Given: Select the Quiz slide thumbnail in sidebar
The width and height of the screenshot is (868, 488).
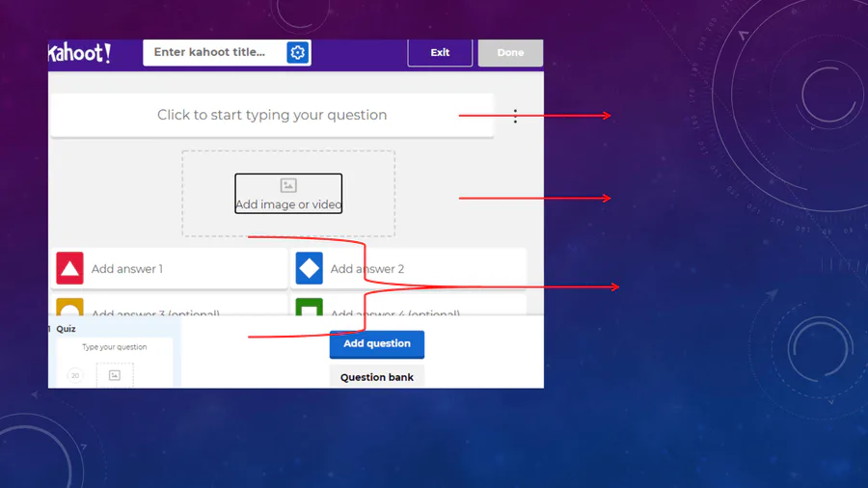Looking at the screenshot, I should (114, 362).
